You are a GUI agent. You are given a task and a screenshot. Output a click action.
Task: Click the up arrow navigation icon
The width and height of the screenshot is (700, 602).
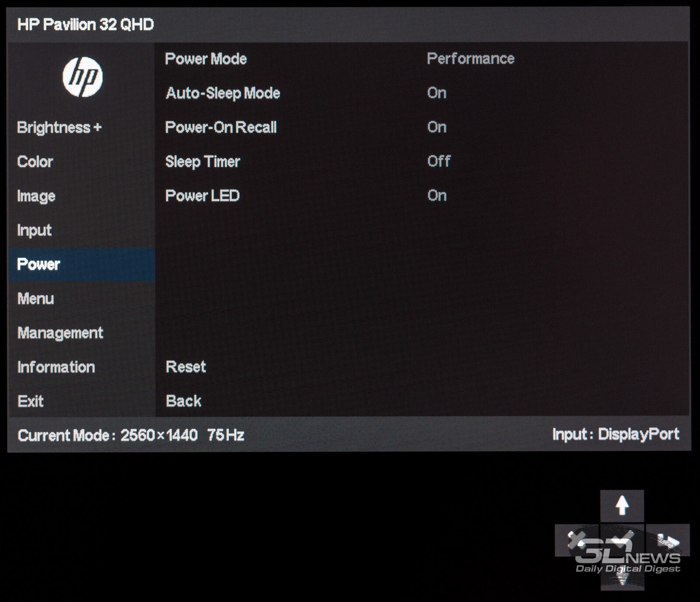point(622,506)
